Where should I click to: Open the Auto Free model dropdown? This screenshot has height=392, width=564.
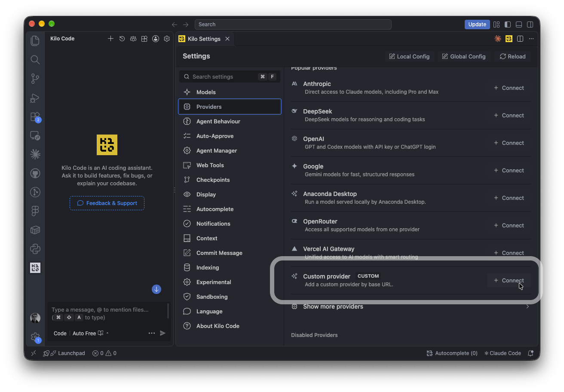click(x=91, y=333)
